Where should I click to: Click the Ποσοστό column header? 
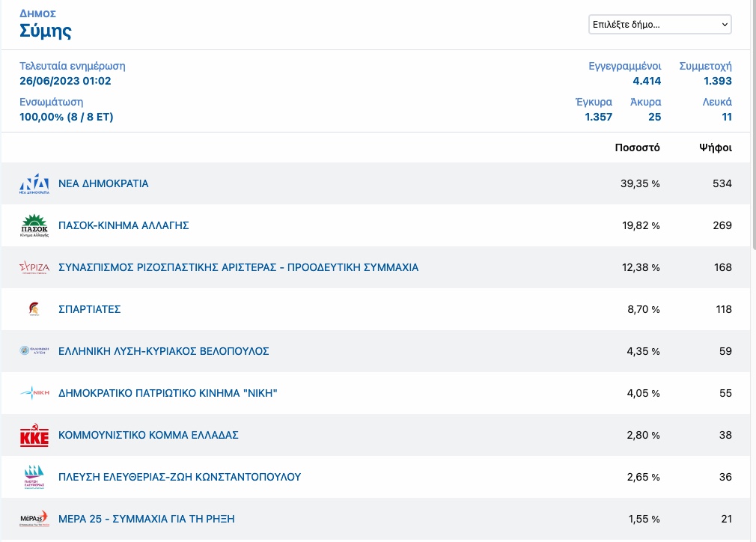click(x=637, y=147)
